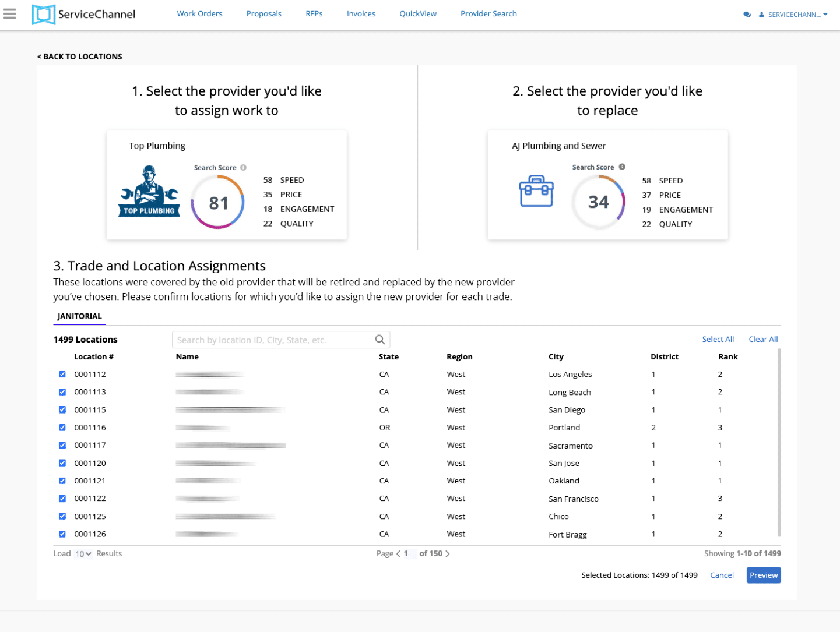
Task: Click the Preview button
Action: 763,575
